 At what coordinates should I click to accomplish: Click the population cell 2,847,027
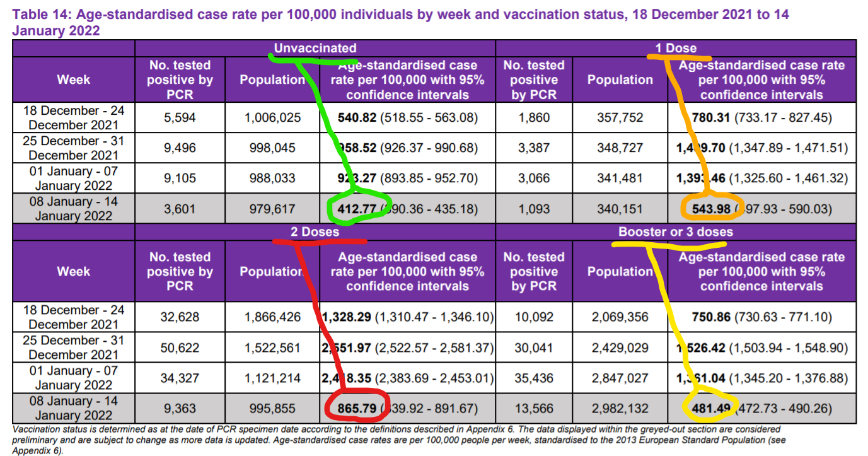[x=620, y=378]
